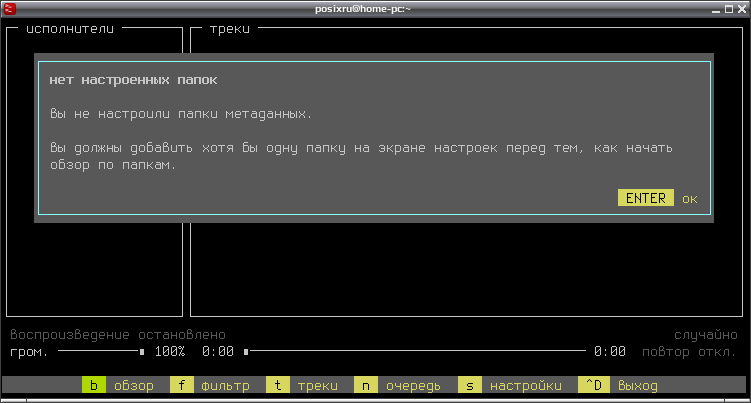The width and height of the screenshot is (751, 403).
Task: Click the window title posixru@home-pc:~
Action: (x=363, y=9)
